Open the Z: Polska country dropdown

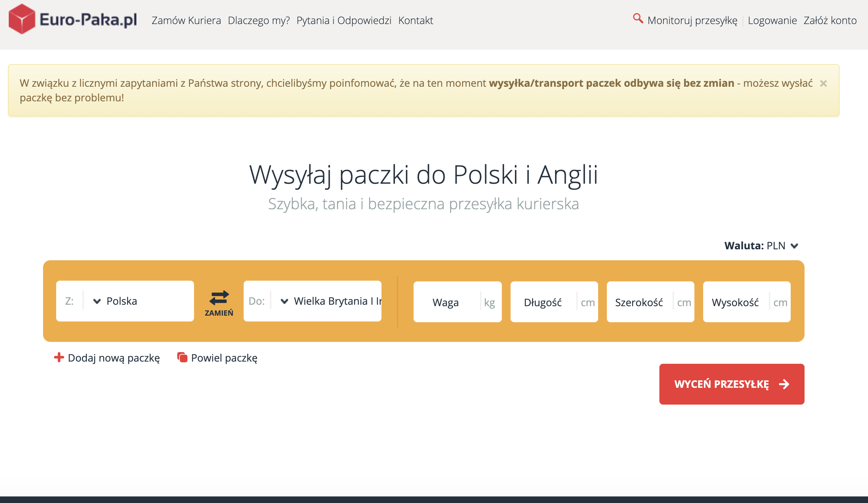point(124,301)
